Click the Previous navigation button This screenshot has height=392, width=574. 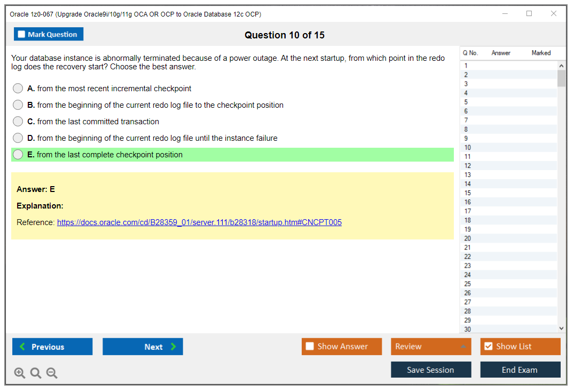pyautogui.click(x=52, y=346)
